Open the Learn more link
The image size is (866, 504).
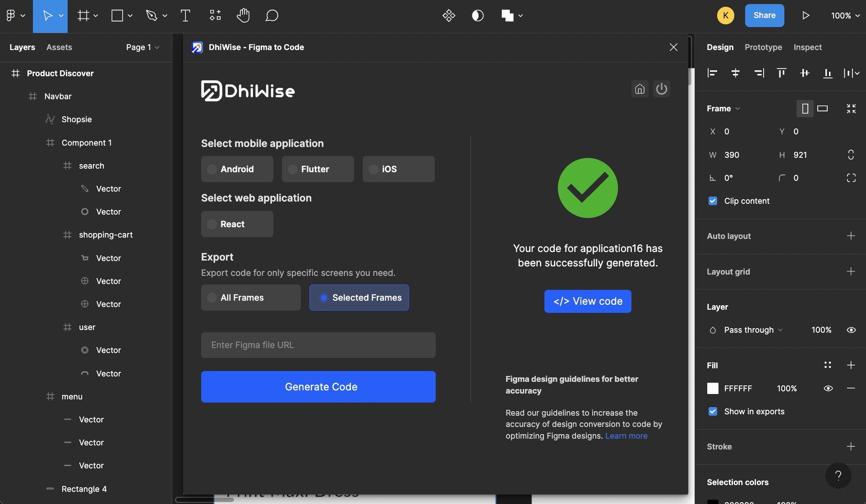click(626, 436)
